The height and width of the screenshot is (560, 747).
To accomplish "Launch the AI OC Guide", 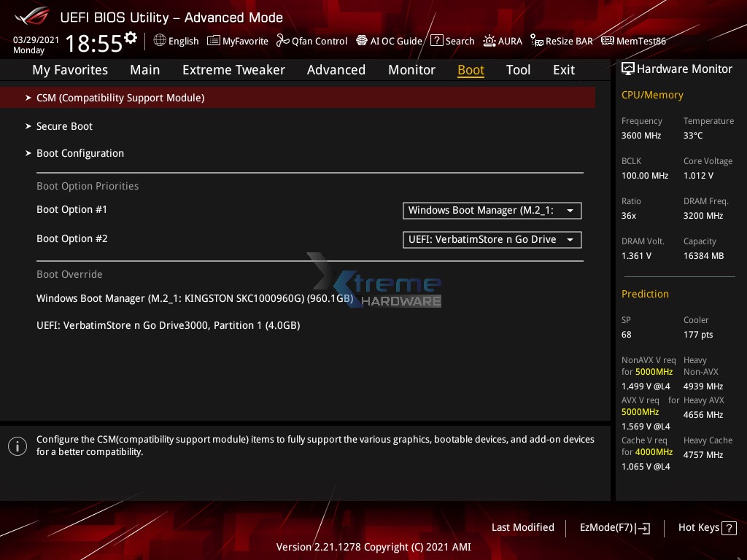I will click(x=389, y=41).
